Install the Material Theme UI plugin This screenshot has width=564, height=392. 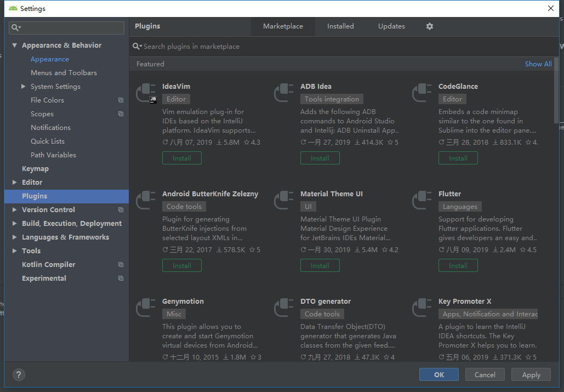(320, 266)
